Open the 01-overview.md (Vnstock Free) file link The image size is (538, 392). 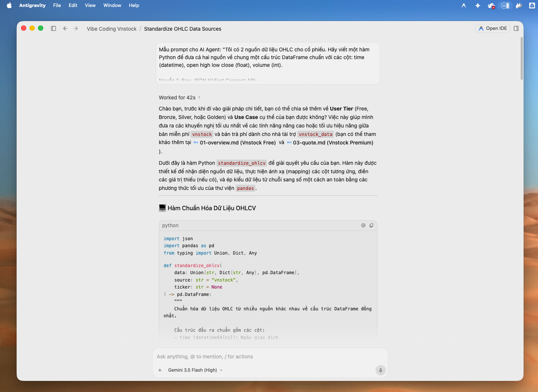coord(235,143)
